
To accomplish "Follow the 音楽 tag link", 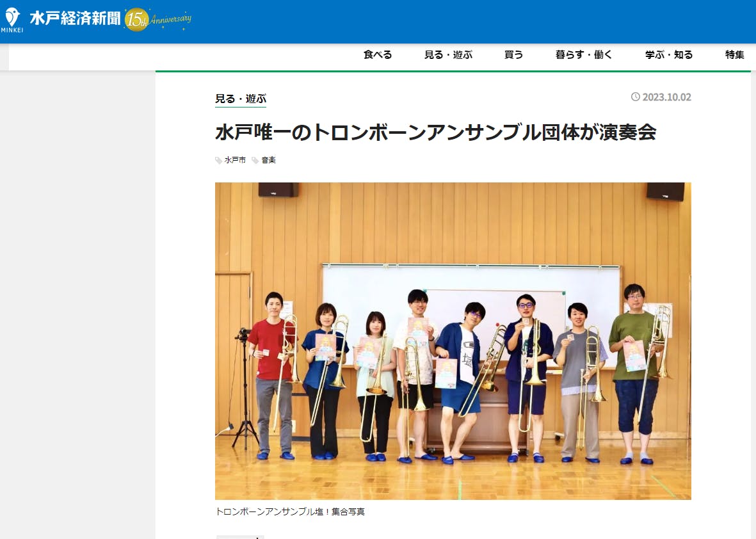I will 268,160.
